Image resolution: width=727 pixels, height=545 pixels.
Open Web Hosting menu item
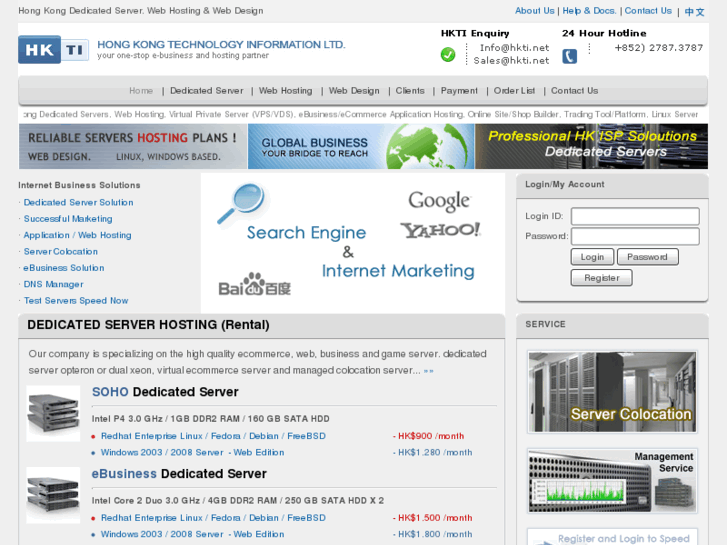point(286,91)
